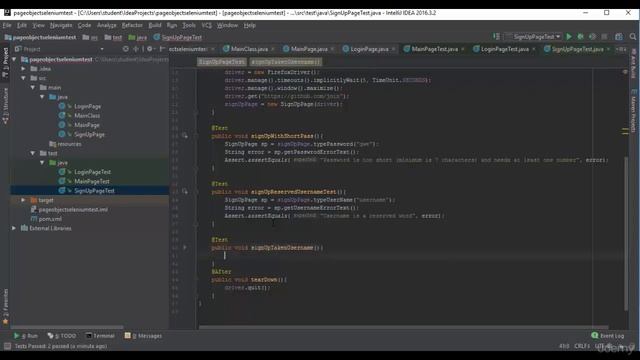Show hidden tabs list at tab bar end

pos(621,49)
